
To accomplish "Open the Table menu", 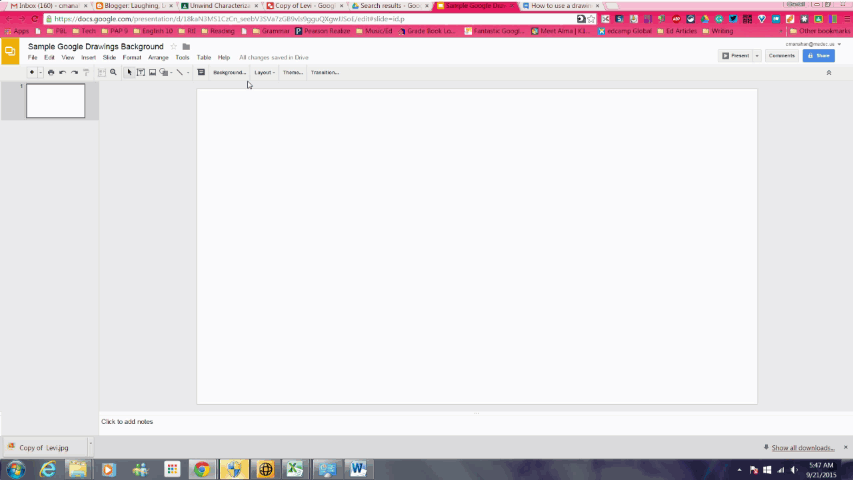I will (204, 58).
